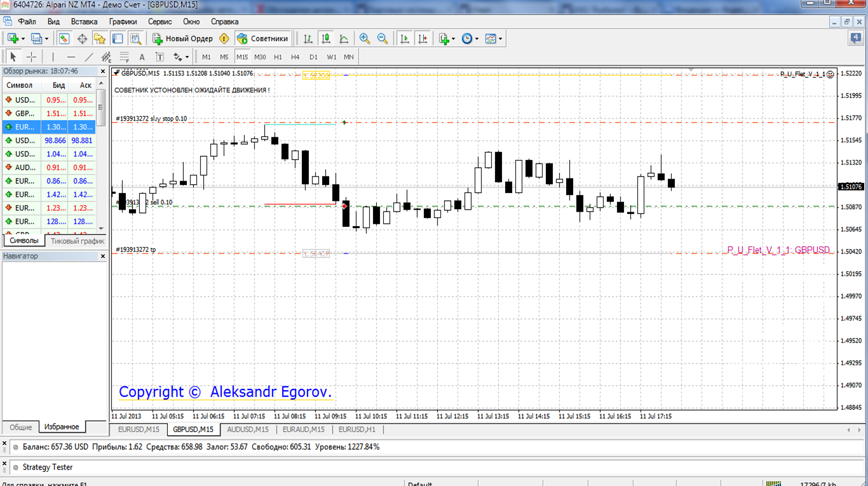Screen dimensions: 868x486
Task: Switch to the EURUSD,M15 chart tab
Action: (139, 429)
